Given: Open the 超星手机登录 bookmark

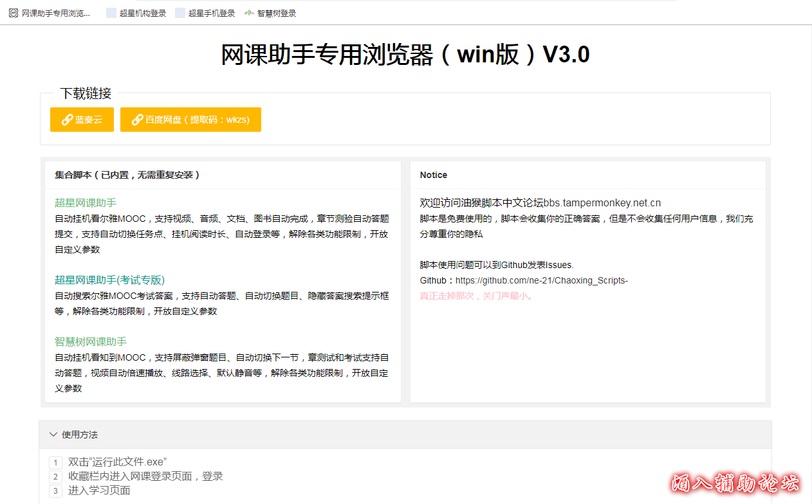Looking at the screenshot, I should (205, 13).
